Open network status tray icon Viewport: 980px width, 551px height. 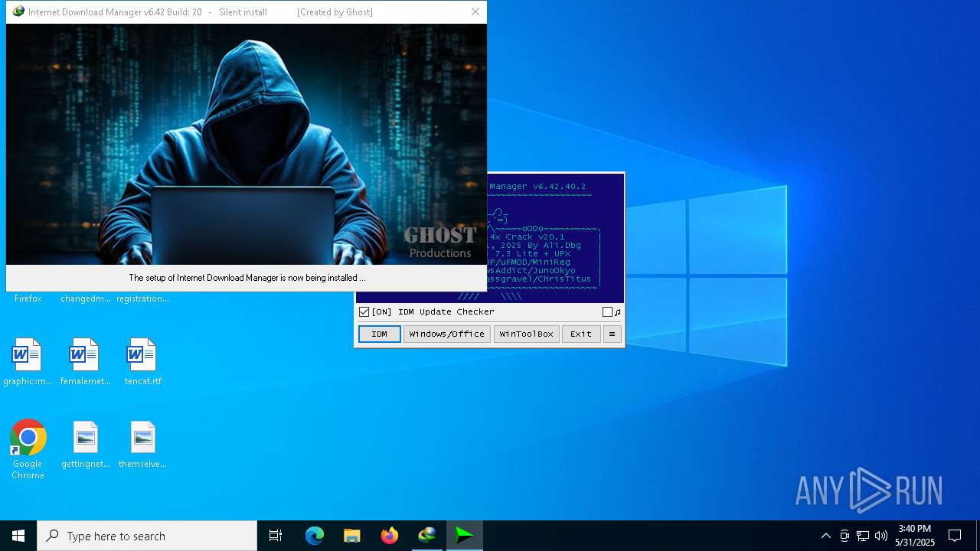(863, 536)
